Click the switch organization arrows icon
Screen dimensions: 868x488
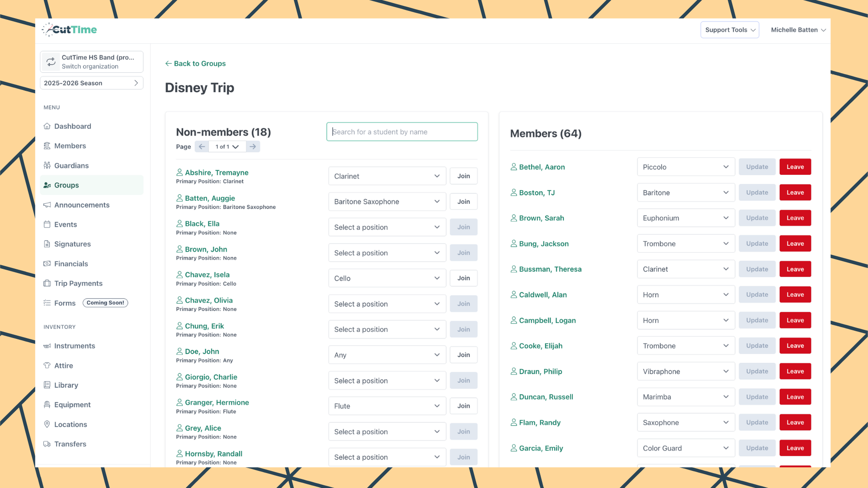(51, 61)
